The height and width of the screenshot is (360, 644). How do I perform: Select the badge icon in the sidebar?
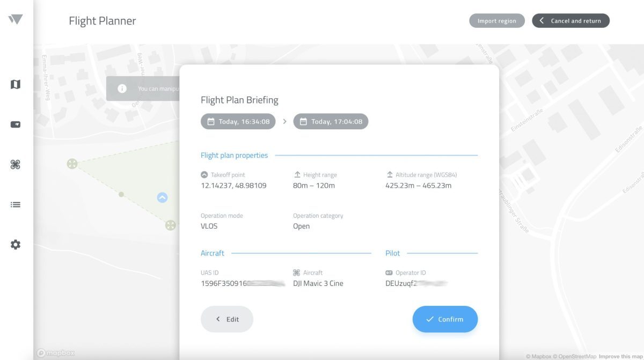[15, 124]
